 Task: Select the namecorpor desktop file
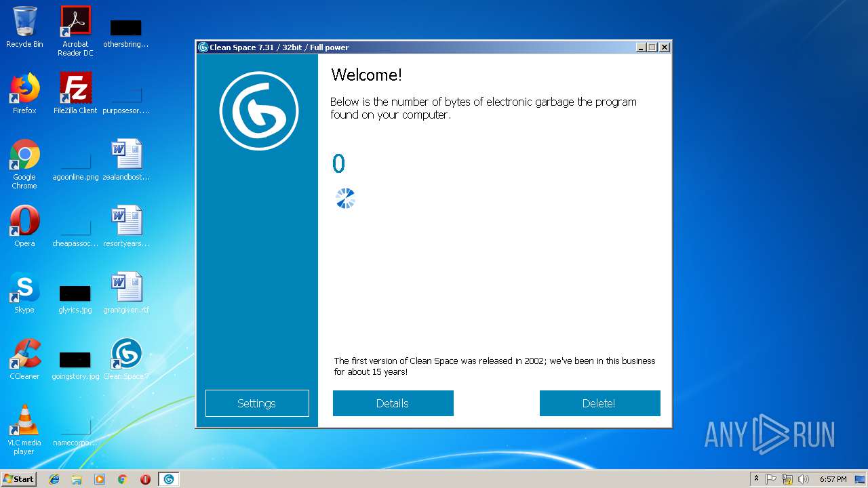[75, 432]
